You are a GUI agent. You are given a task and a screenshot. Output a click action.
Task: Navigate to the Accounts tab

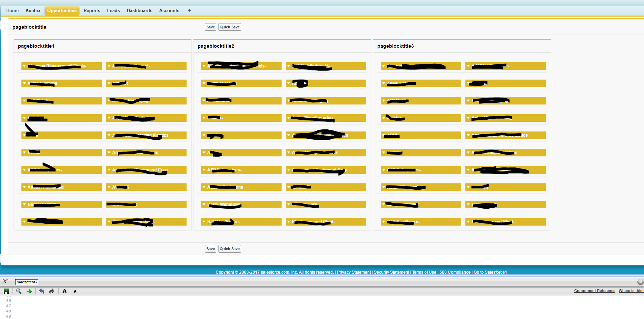click(169, 11)
